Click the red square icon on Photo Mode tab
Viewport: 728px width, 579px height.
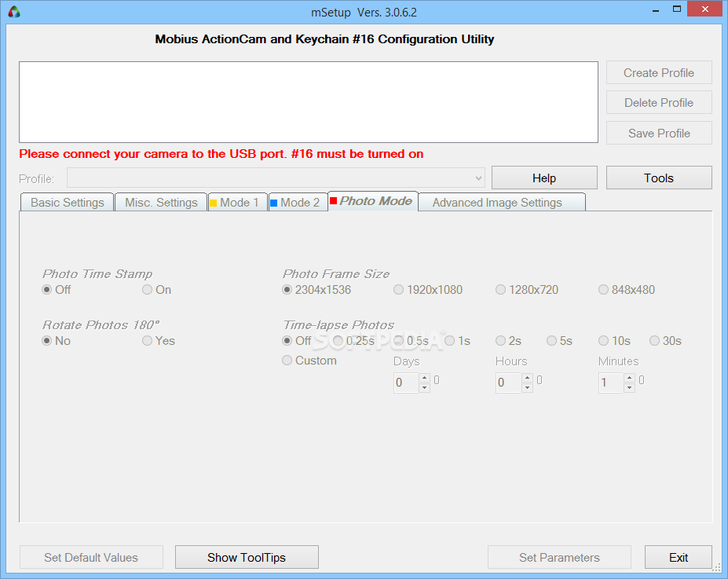coord(333,200)
